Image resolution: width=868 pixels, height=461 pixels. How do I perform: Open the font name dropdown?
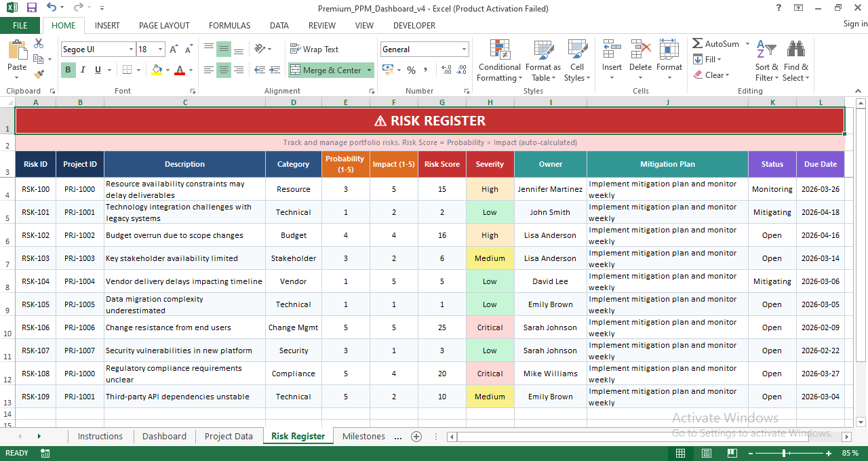(x=133, y=49)
